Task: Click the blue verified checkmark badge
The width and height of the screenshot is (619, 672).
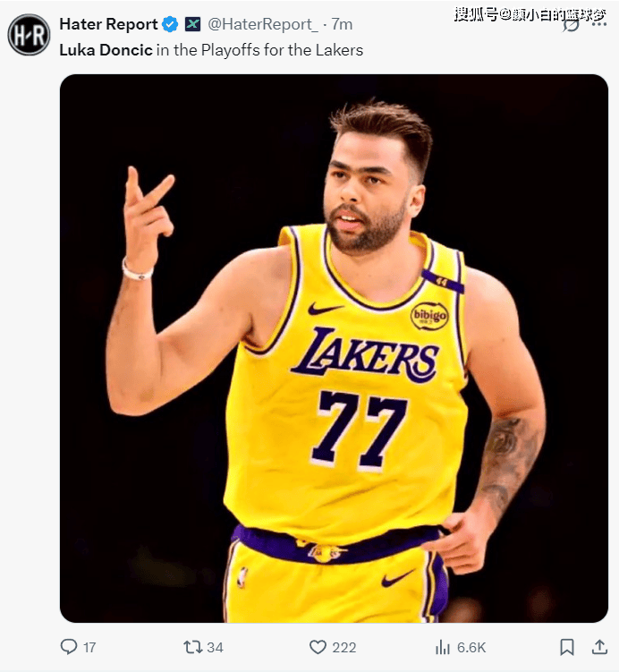Action: [171, 24]
